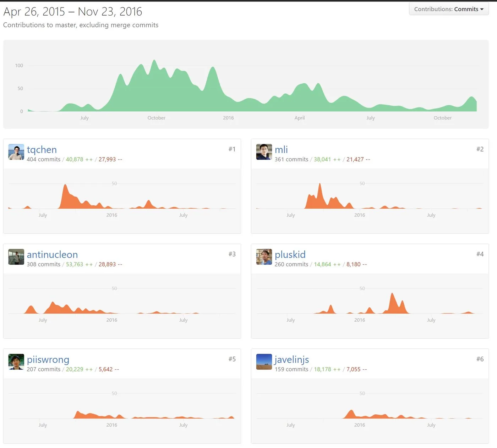The width and height of the screenshot is (497, 448).
Task: Open the javelinjs username link
Action: [x=292, y=360]
